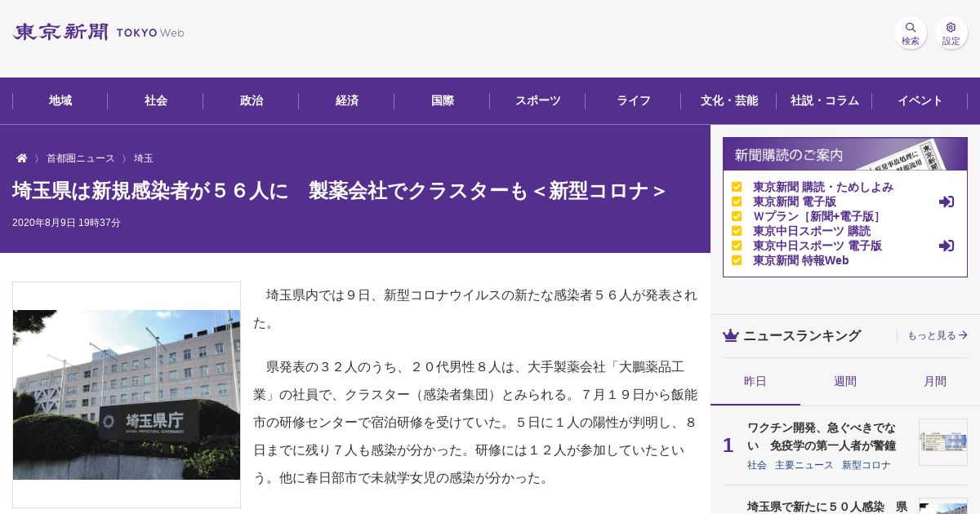
Task: Tick checkmark beside 東京中日スポーツ 購読
Action: pyautogui.click(x=737, y=231)
